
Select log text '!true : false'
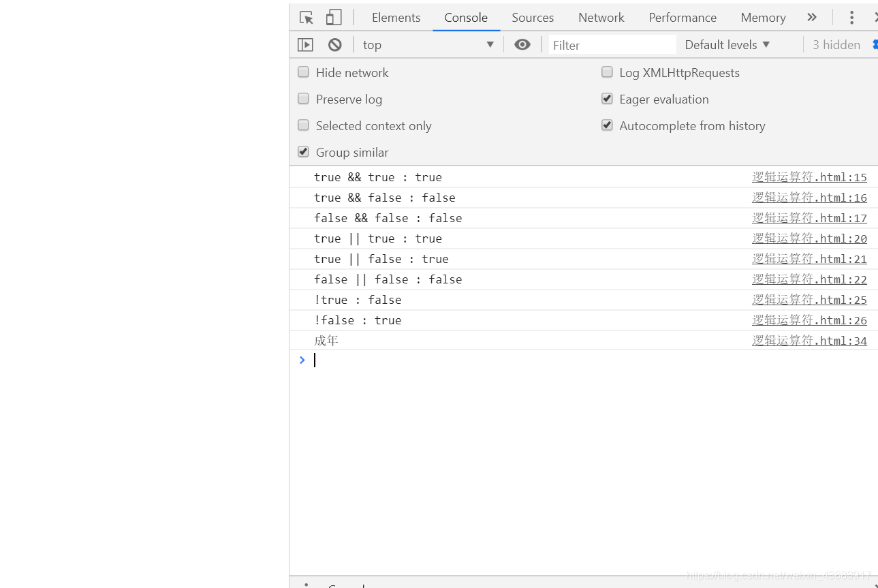point(358,300)
